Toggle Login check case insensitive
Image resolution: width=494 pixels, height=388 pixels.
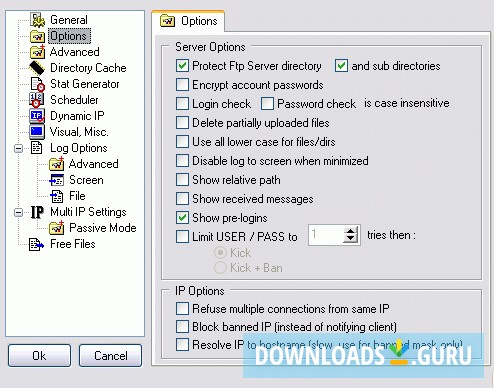click(182, 104)
